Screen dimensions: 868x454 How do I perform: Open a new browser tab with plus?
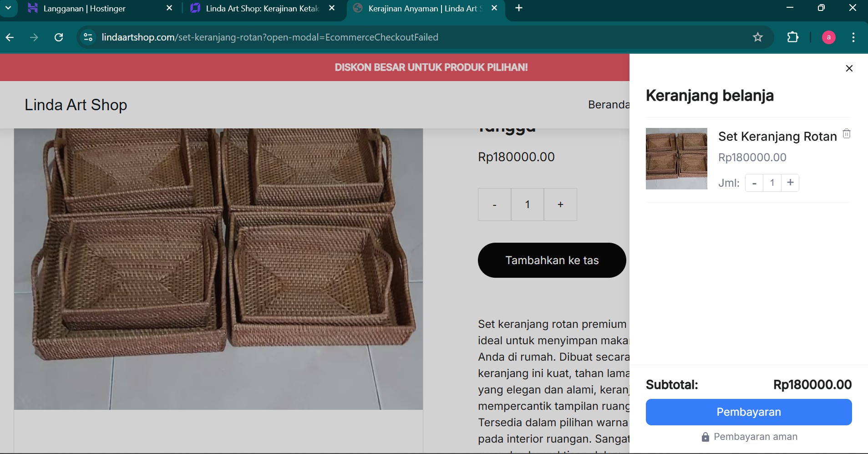point(519,8)
